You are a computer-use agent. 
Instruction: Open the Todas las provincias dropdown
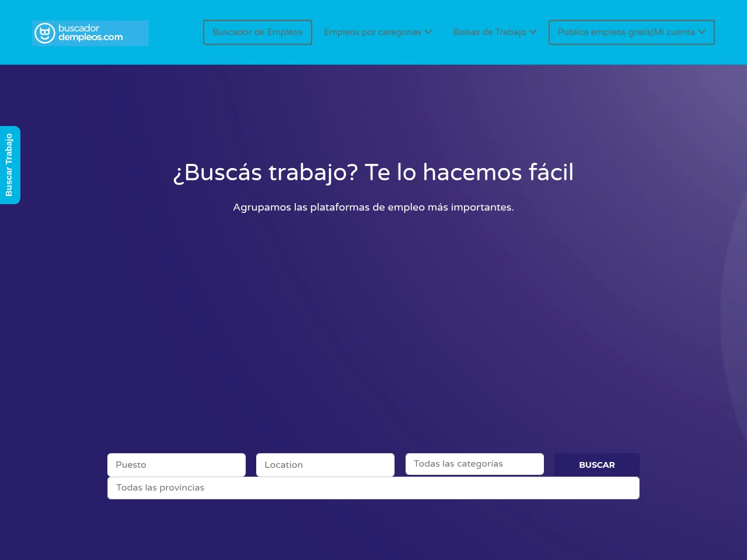[373, 488]
